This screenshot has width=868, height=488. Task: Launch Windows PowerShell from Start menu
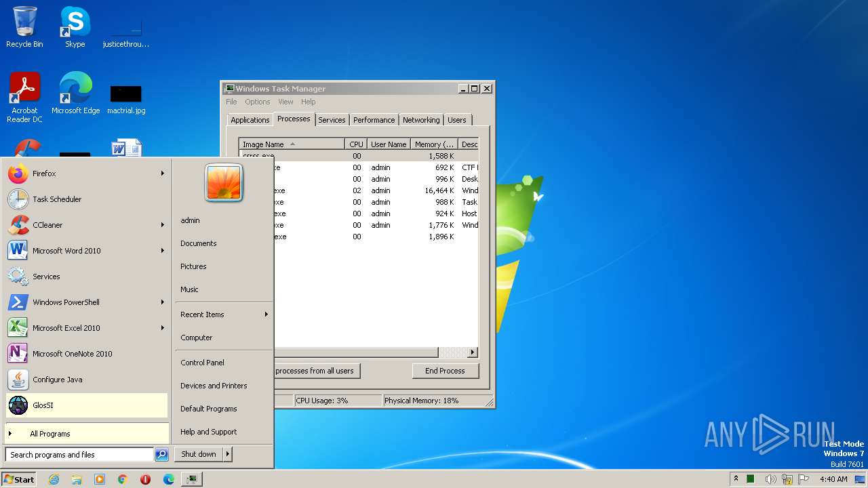87,302
